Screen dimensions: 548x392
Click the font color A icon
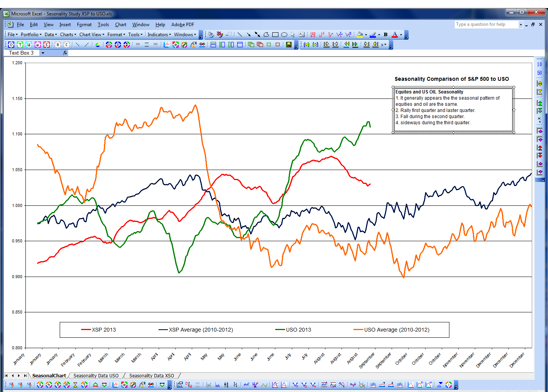[395, 35]
